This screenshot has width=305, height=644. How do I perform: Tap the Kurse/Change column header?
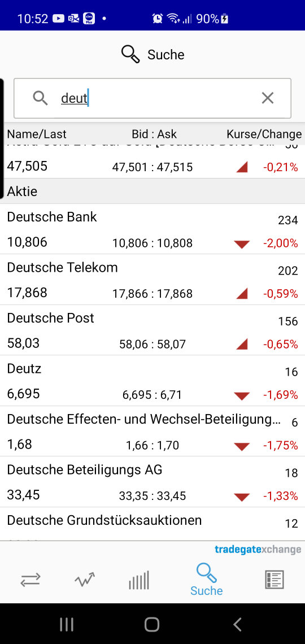tap(264, 134)
